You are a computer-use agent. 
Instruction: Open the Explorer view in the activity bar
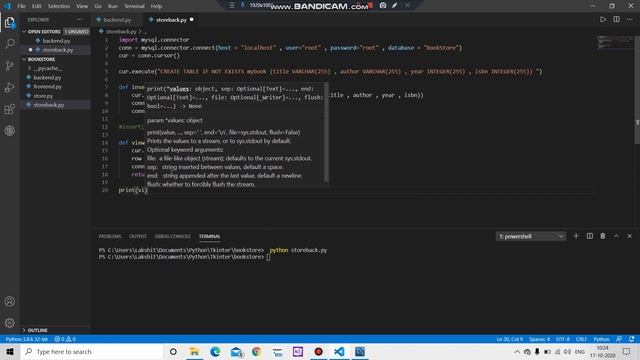pos(10,22)
